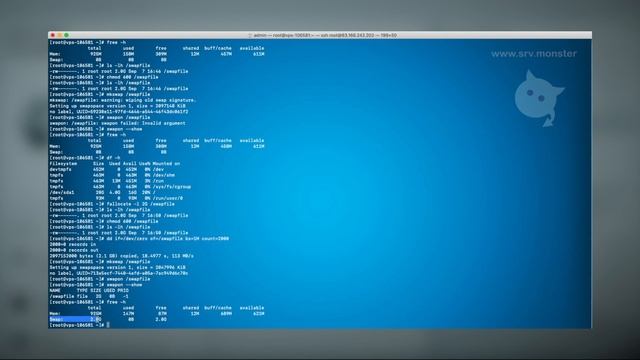This screenshot has height=360, width=640.
Task: Click the red close window button
Action: pyautogui.click(x=53, y=35)
